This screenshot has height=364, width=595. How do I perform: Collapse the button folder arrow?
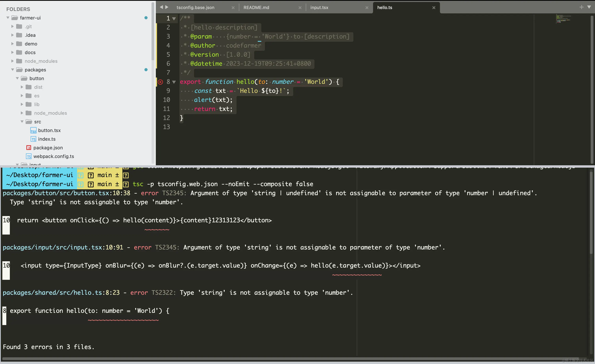pyautogui.click(x=17, y=78)
